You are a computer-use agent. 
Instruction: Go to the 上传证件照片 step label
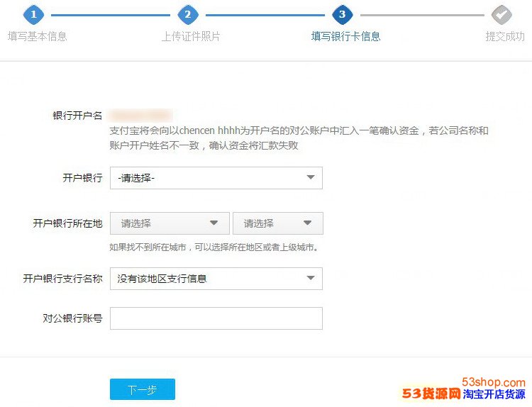click(190, 36)
